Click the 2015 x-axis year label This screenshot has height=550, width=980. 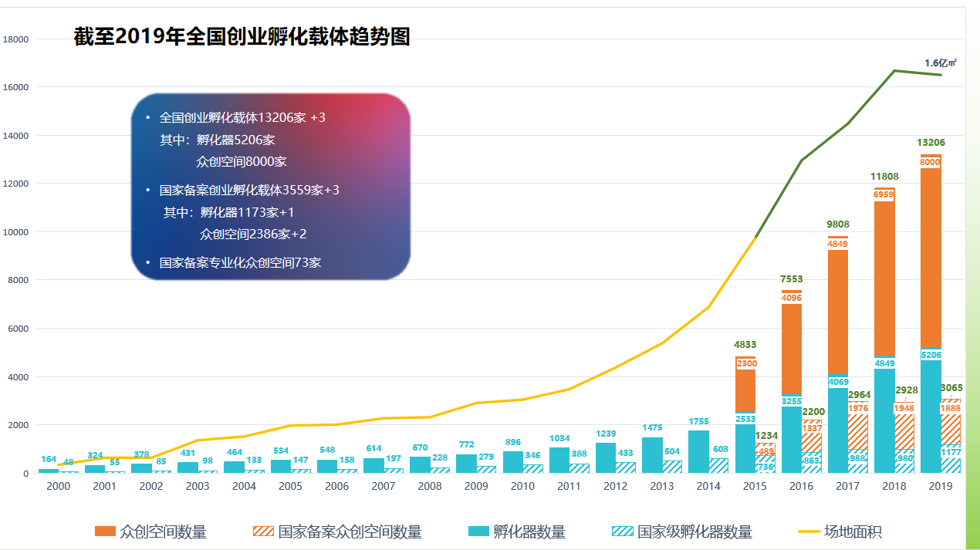coord(755,486)
